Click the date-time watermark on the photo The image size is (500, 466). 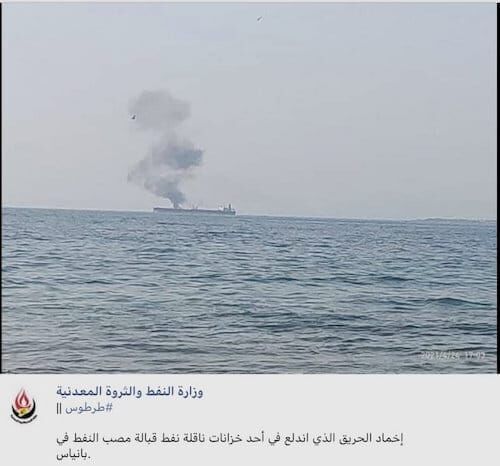(453, 356)
